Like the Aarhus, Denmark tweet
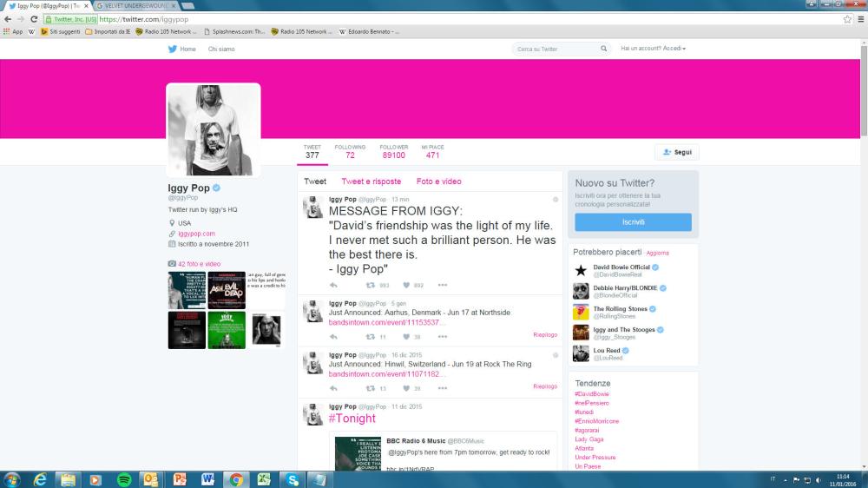868x488 pixels. point(406,337)
